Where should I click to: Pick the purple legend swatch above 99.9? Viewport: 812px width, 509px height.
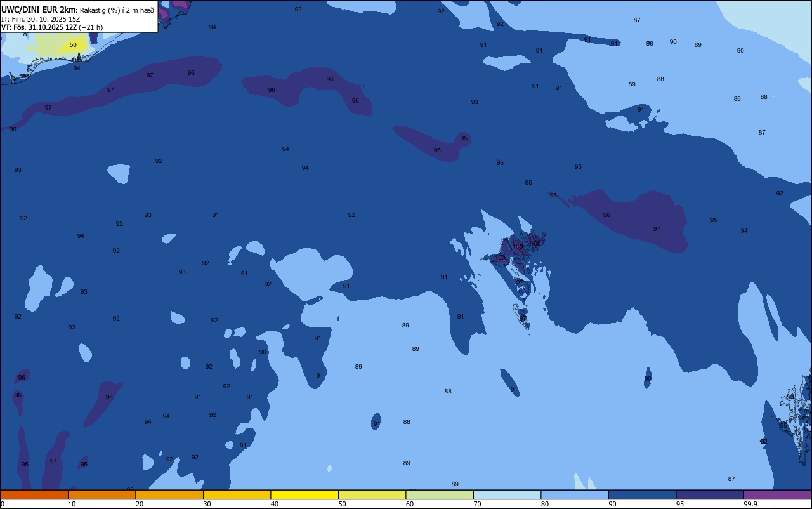[777, 494]
